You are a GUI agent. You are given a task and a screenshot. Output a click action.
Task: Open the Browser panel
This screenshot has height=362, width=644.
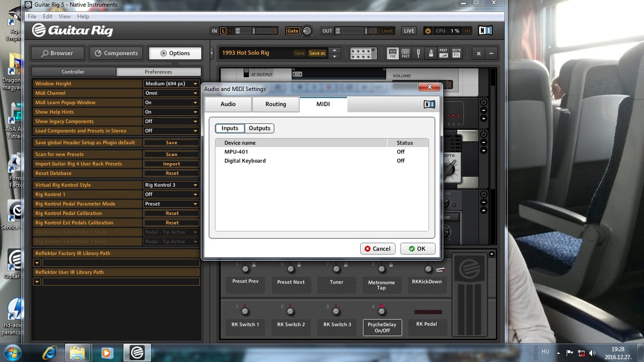click(57, 53)
